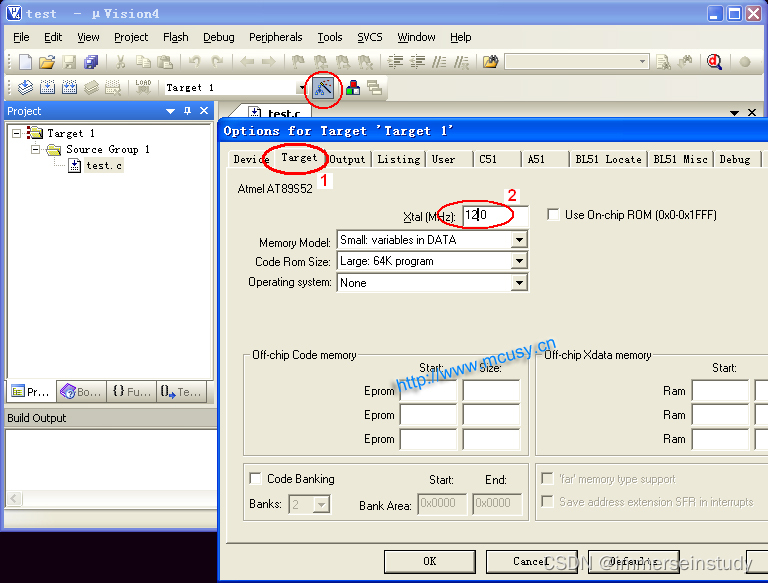768x583 pixels.
Task: Click the Undo arrow icon
Action: point(195,62)
